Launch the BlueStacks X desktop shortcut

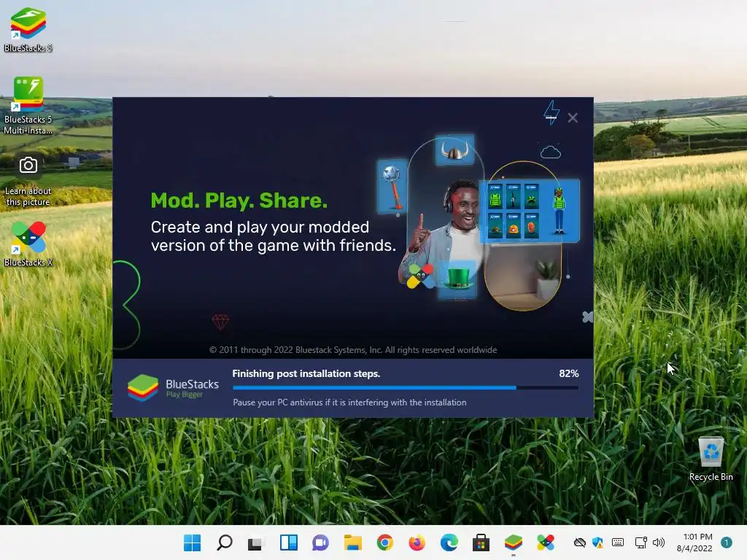pos(28,244)
